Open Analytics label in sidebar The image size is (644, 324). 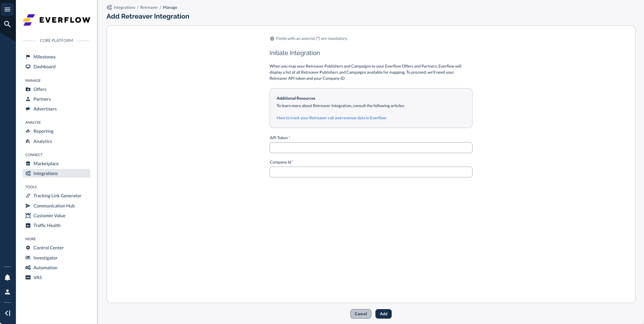coord(43,141)
